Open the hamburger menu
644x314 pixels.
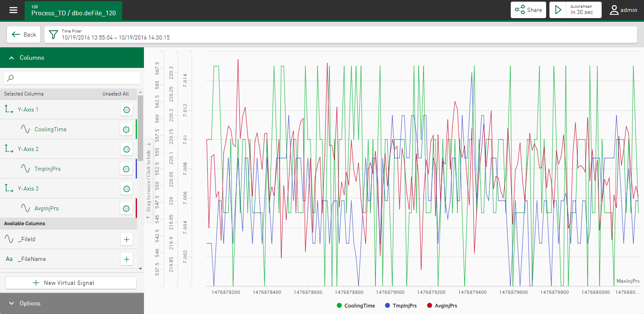coord(14,10)
